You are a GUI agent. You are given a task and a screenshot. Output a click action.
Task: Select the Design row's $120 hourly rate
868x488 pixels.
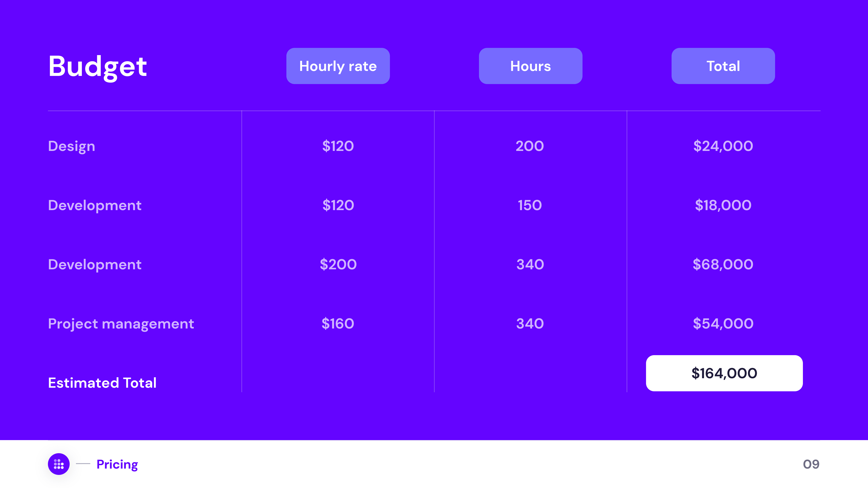[338, 146]
